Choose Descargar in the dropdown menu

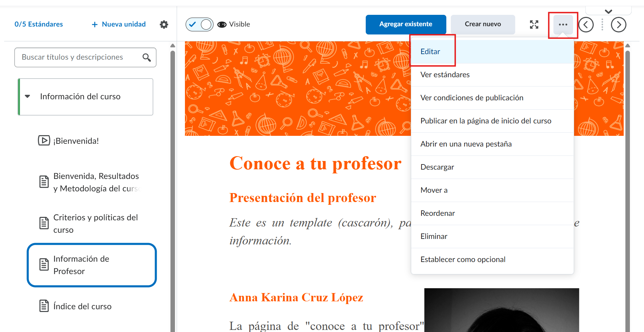click(437, 167)
